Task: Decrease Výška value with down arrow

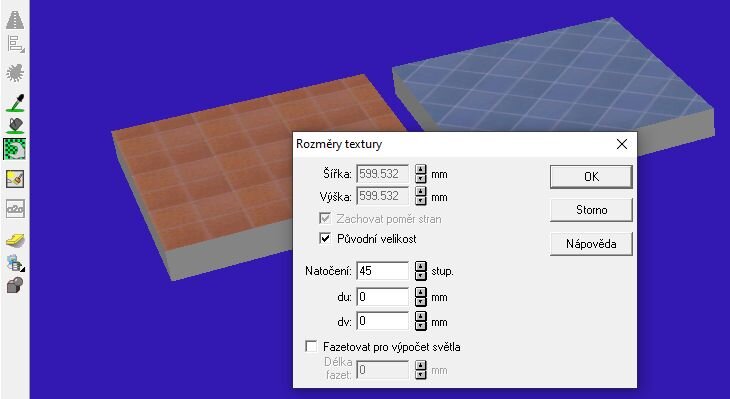Action: 421,201
